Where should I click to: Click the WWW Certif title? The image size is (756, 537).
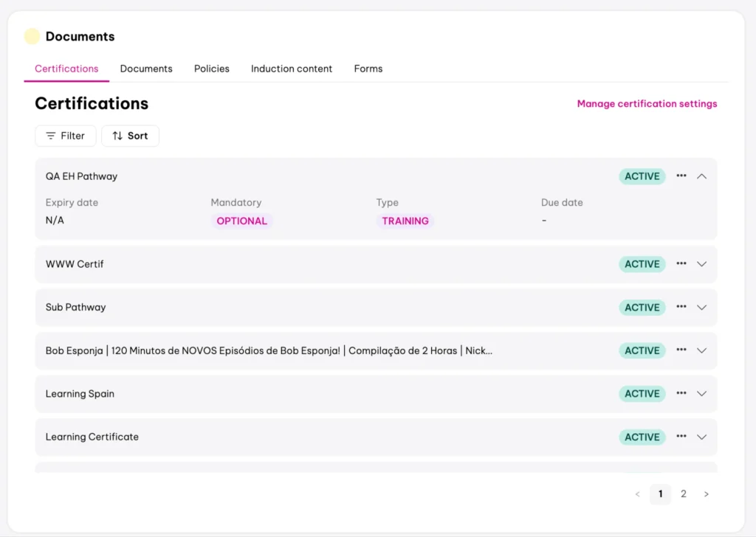[x=75, y=264]
